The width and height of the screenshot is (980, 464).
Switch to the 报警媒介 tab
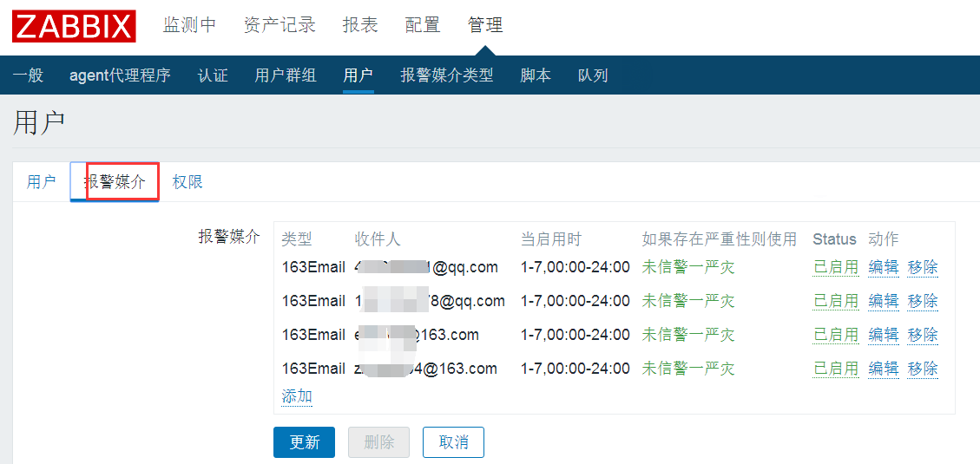click(115, 182)
